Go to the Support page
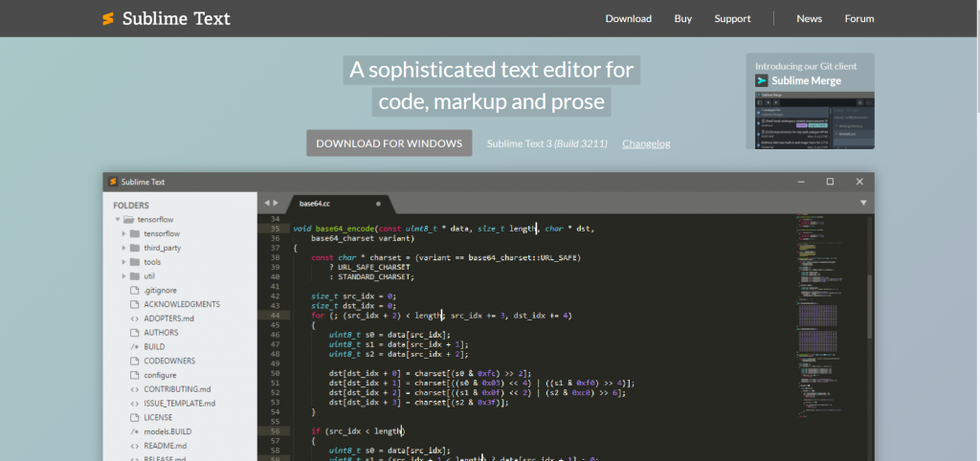This screenshot has width=980, height=461. (x=732, y=19)
